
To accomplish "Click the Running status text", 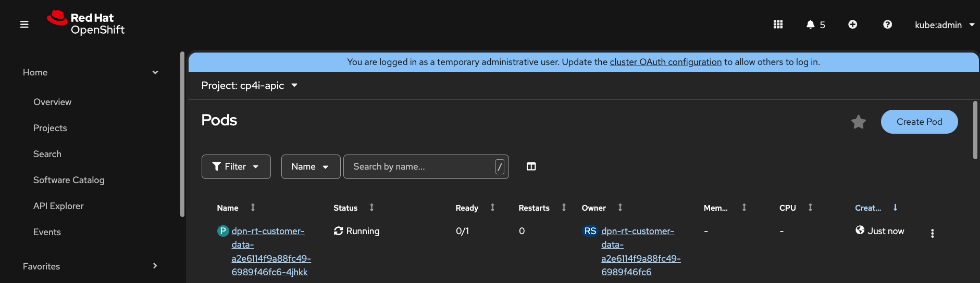I will (363, 231).
